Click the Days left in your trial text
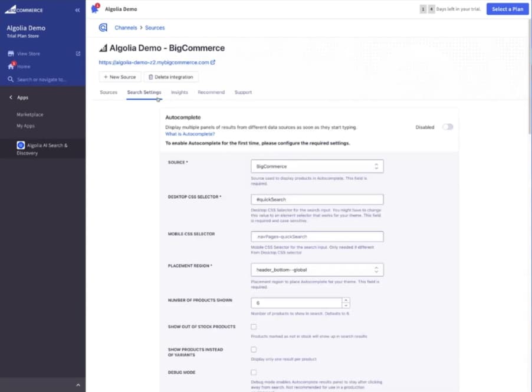Viewport: 532px width, 392px height. pyautogui.click(x=458, y=9)
